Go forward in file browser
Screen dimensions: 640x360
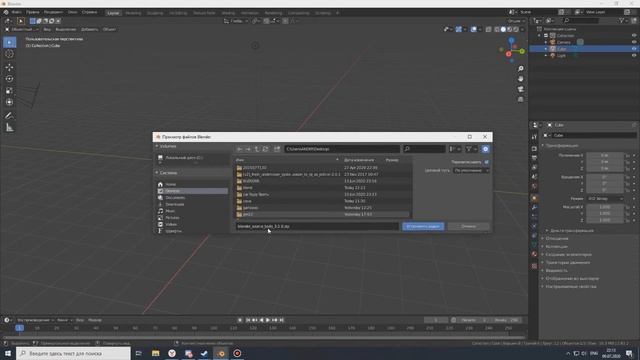[248, 149]
